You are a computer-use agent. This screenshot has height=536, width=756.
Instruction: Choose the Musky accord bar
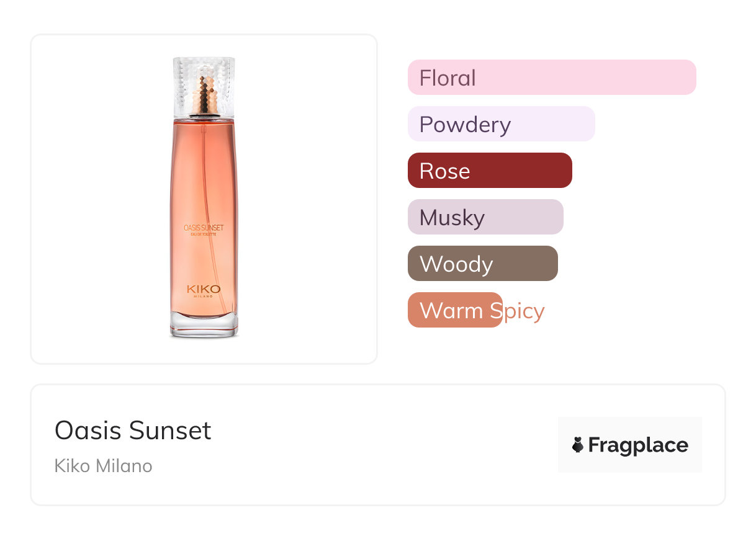click(485, 217)
